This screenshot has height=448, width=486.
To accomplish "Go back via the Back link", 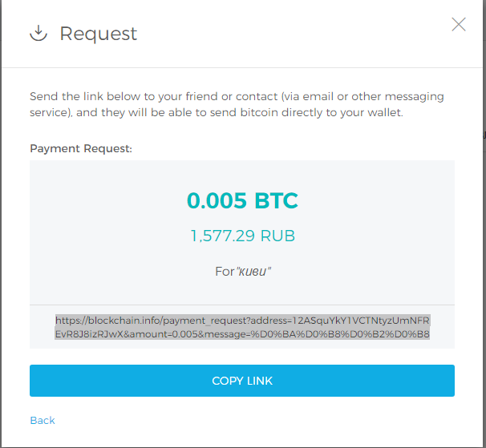I will [43, 420].
